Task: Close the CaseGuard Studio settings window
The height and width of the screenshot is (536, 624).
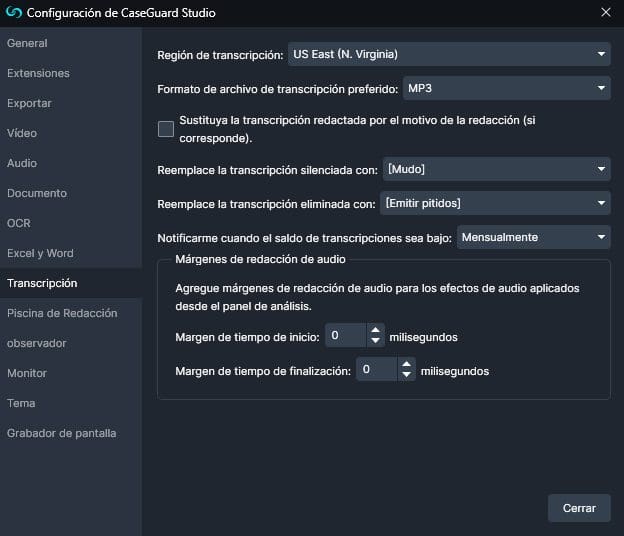Action: (606, 12)
